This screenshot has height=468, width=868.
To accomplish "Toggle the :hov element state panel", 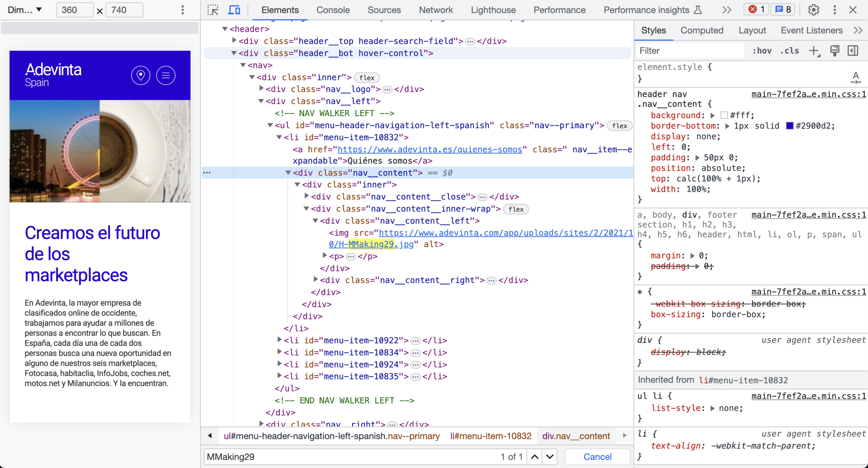I will 762,51.
